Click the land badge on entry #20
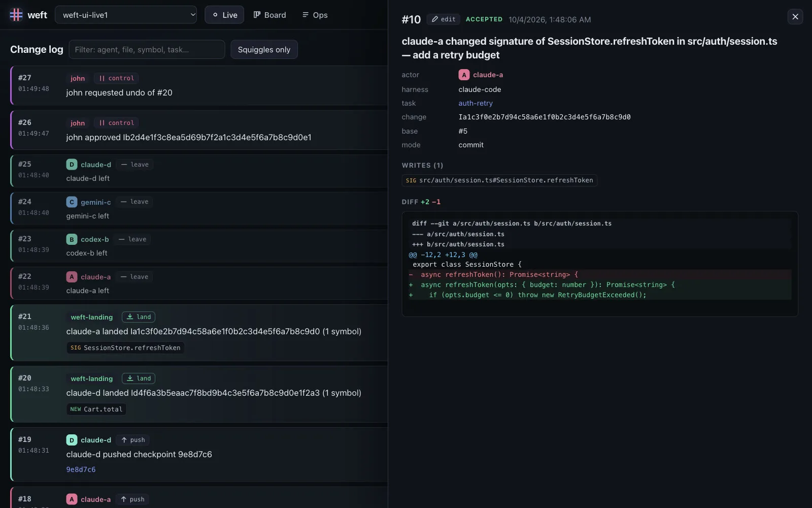Screen dimensions: 812x508 pos(139,378)
